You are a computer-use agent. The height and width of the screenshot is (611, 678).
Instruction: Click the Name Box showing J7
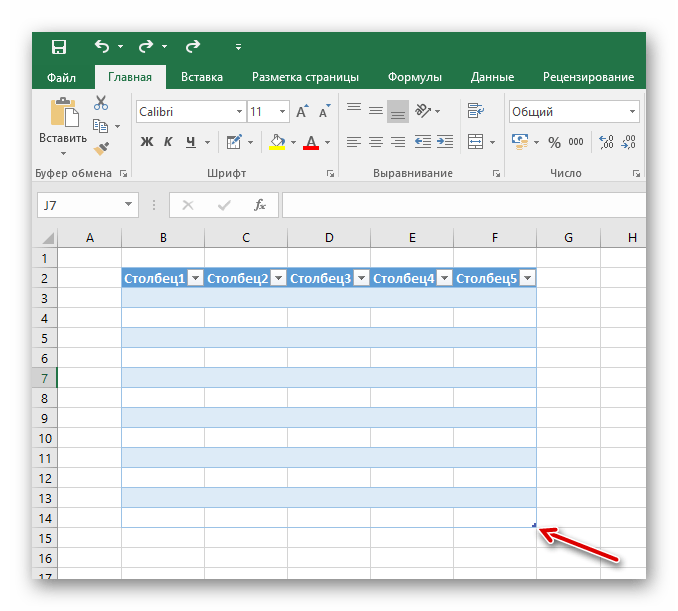[88, 205]
